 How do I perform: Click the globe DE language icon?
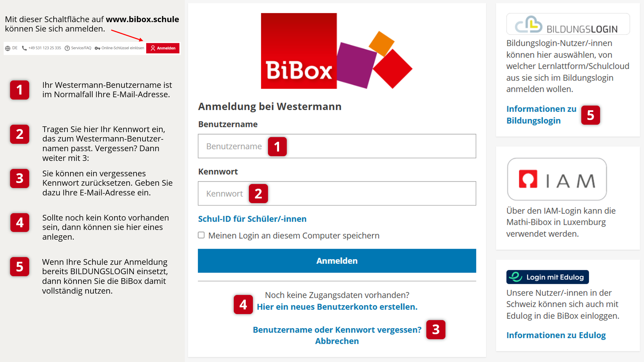(x=8, y=48)
